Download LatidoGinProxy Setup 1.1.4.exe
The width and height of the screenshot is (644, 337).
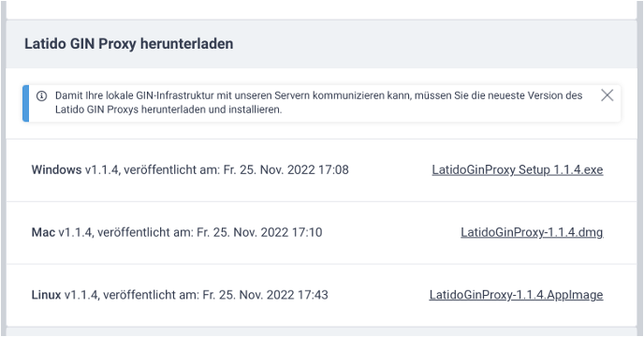(x=518, y=169)
